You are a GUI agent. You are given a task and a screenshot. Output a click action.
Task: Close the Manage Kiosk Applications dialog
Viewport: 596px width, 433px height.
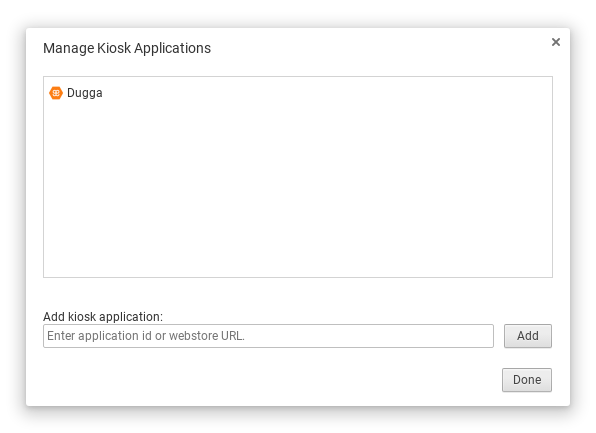click(556, 42)
